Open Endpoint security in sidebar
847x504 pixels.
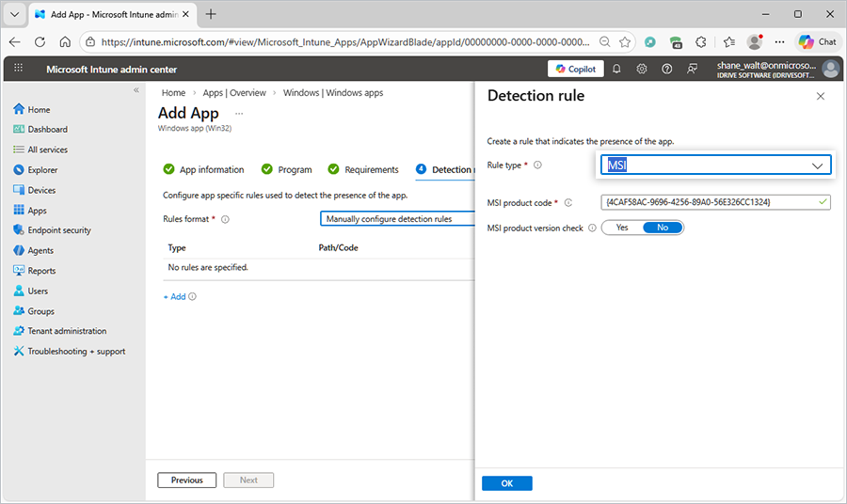(58, 230)
